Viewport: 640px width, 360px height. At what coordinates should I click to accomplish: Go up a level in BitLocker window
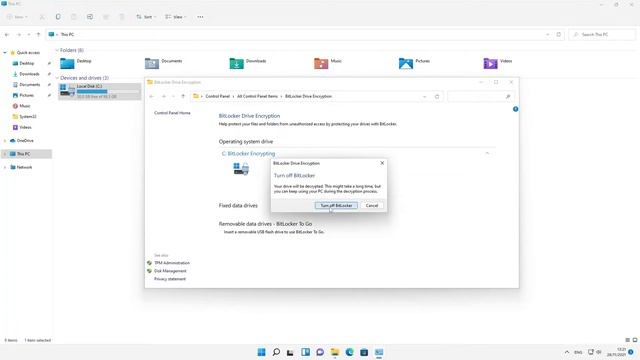coord(183,96)
